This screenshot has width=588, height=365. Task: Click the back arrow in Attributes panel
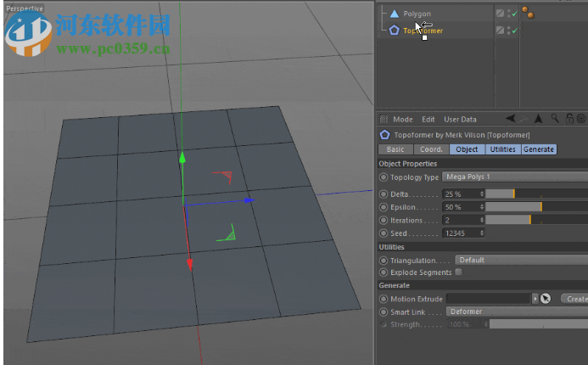pyautogui.click(x=512, y=119)
